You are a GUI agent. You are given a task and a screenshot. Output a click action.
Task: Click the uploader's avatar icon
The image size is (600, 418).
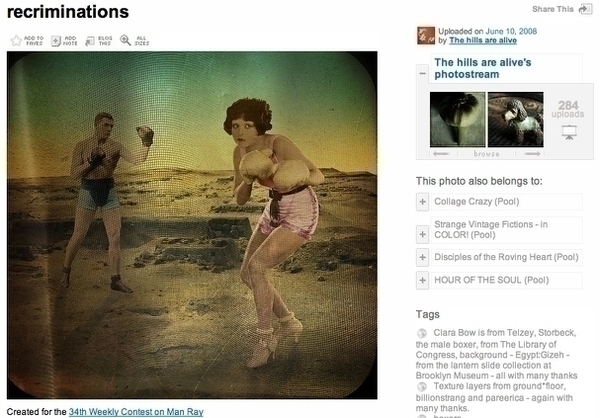(x=426, y=36)
